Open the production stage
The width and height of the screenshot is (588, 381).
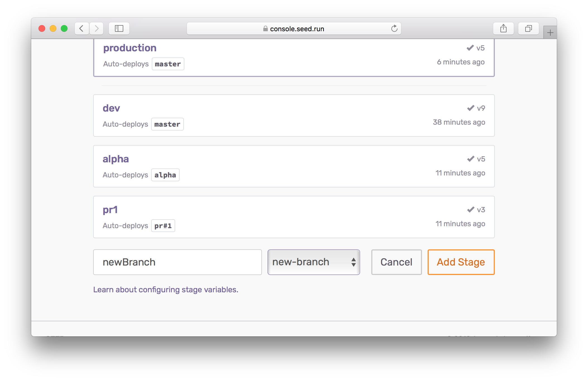click(130, 48)
